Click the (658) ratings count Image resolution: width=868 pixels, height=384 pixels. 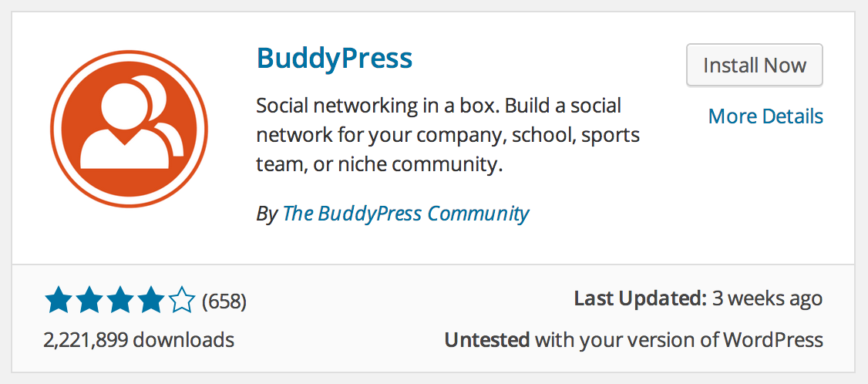[x=224, y=301]
